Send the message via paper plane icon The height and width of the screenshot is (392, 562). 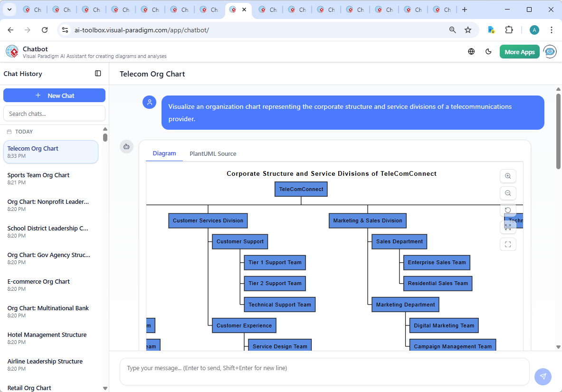click(543, 376)
